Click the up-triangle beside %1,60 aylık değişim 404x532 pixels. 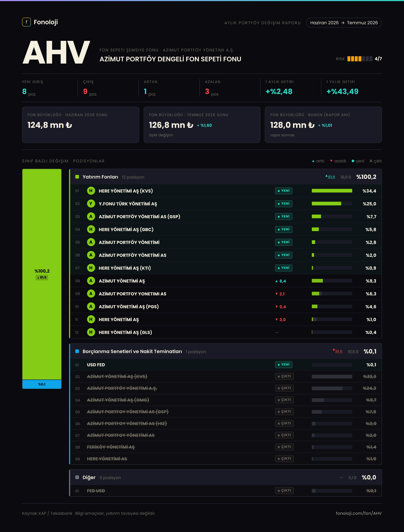pos(198,125)
